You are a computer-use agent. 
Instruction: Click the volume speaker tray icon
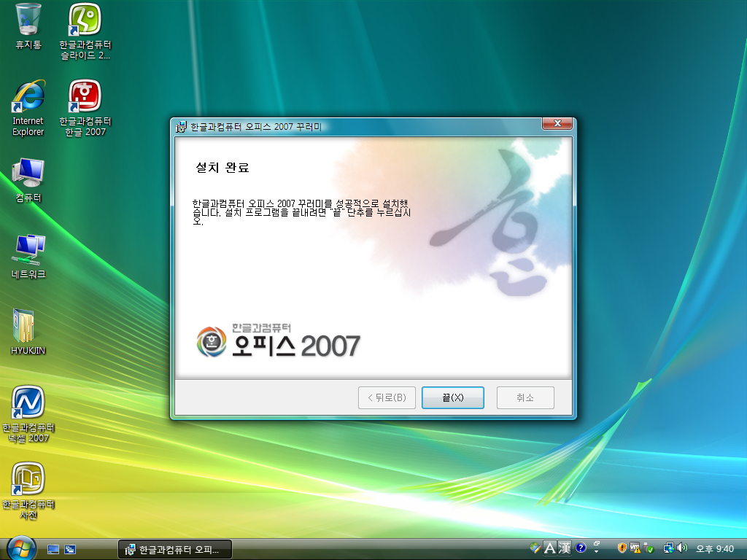682,548
